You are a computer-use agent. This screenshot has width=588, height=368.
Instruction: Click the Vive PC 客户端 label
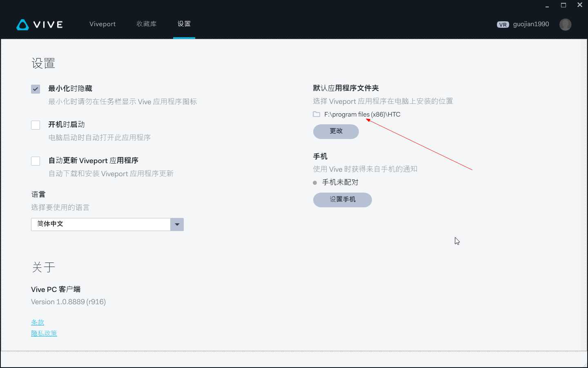click(56, 289)
